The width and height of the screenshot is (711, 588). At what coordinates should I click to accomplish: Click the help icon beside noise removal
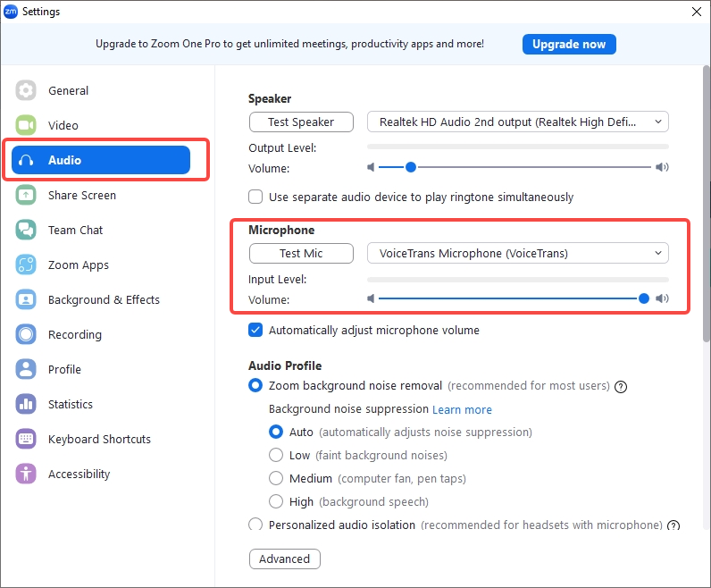[x=621, y=387]
